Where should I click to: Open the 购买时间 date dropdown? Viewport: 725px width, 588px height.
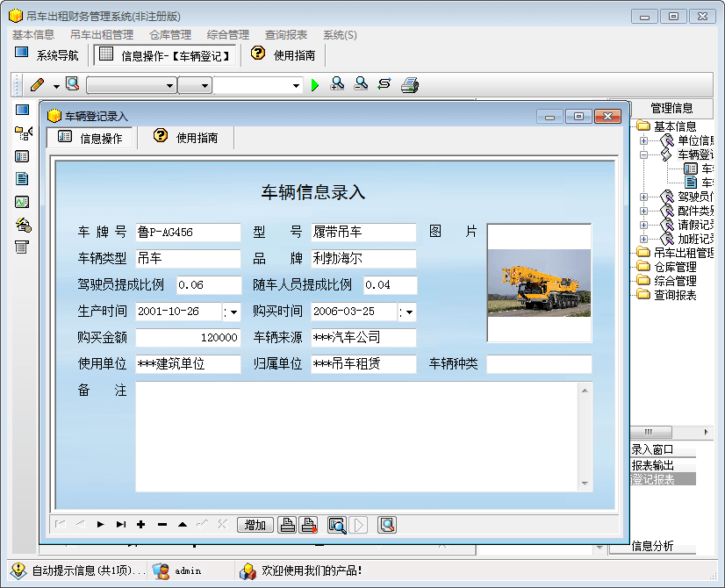tap(408, 312)
